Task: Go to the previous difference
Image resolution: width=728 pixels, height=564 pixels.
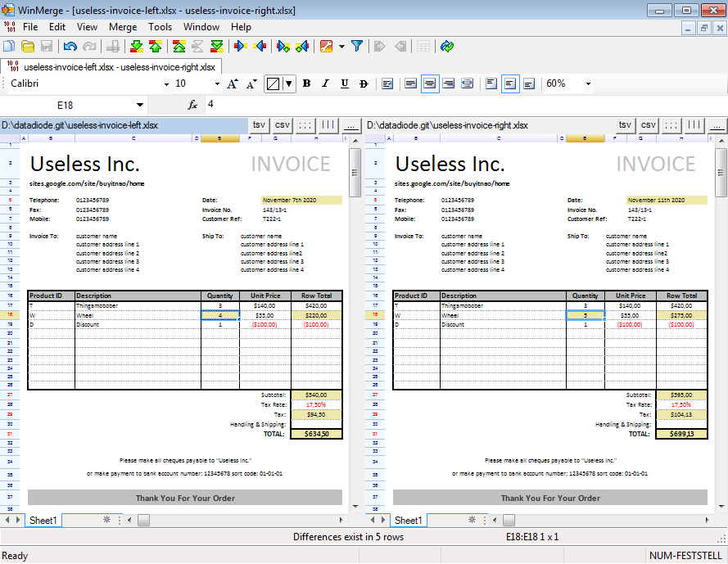Action: click(156, 46)
